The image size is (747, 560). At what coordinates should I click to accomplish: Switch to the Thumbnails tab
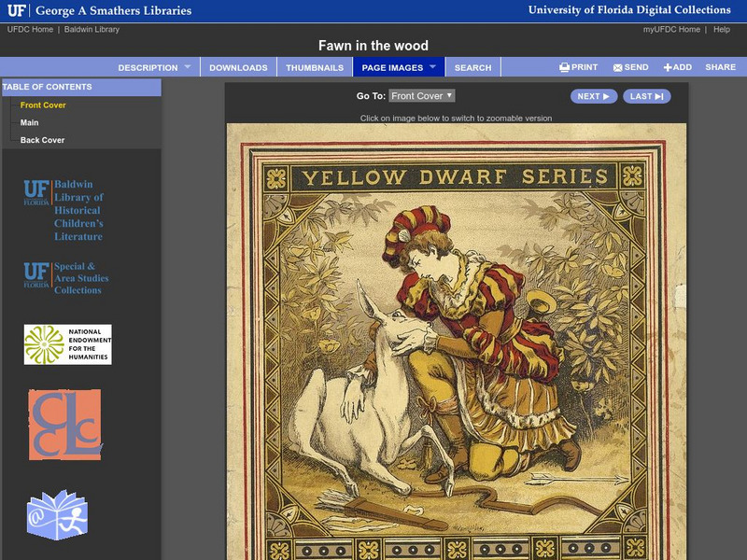point(315,67)
